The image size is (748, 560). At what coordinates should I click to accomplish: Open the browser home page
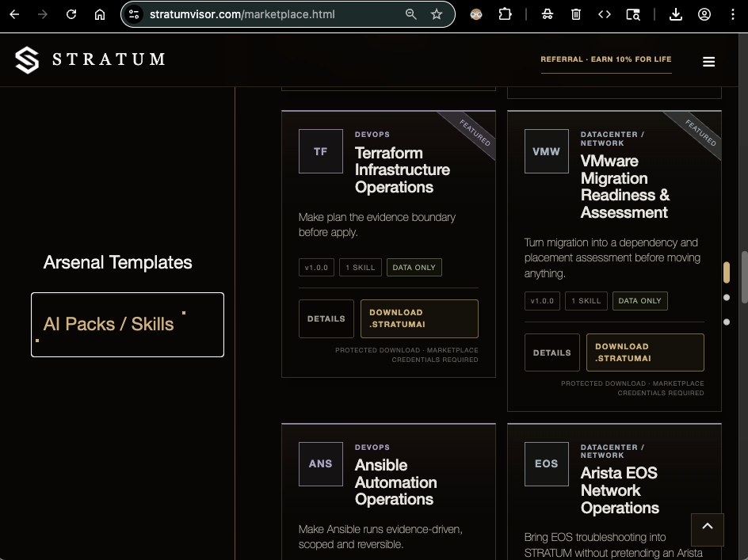coord(100,14)
